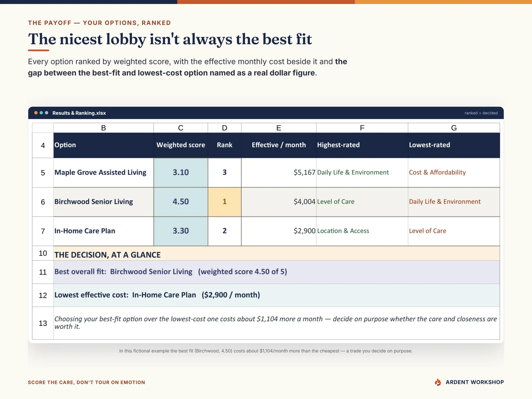Click the 'Cost & Affordability' cell
Screen dimensions: 532x399
[x=454, y=173]
